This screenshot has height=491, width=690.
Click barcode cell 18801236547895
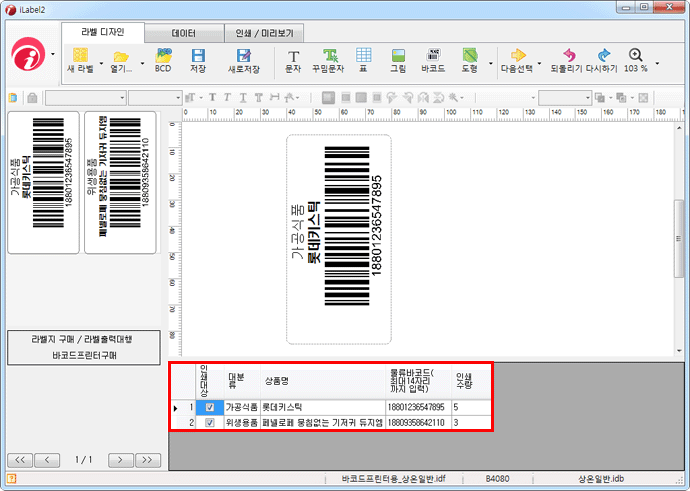(x=418, y=407)
